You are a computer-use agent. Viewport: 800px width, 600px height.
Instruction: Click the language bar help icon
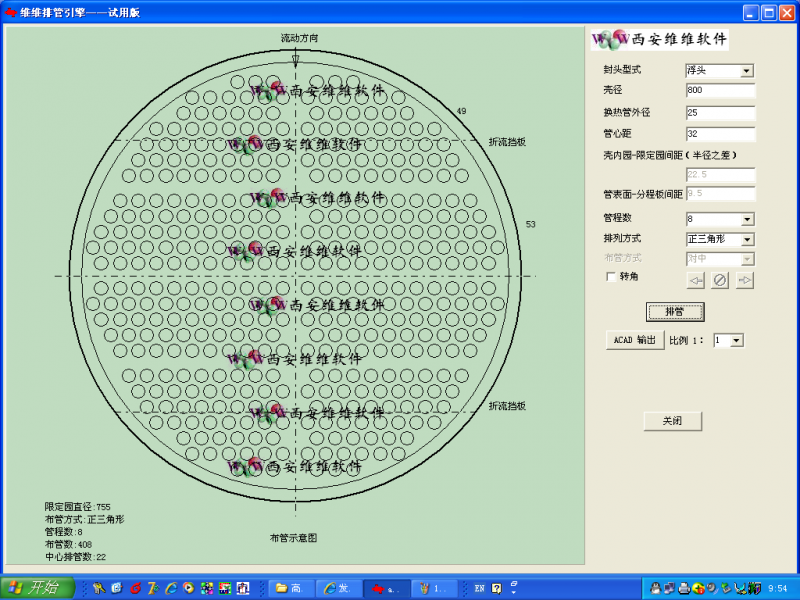click(x=496, y=588)
